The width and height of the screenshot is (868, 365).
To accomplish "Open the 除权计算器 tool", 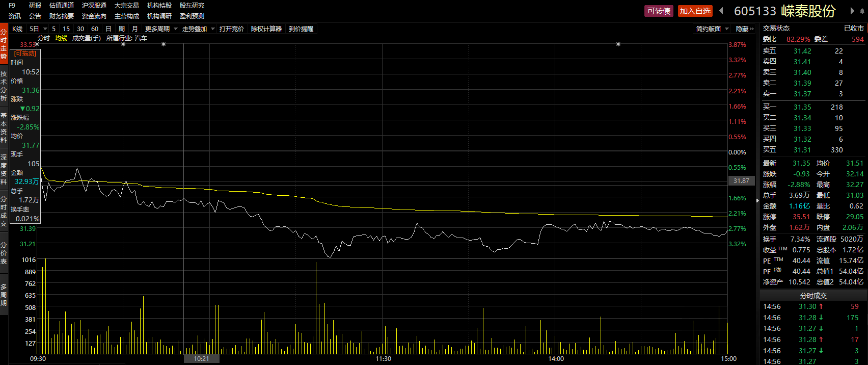I will [x=266, y=29].
